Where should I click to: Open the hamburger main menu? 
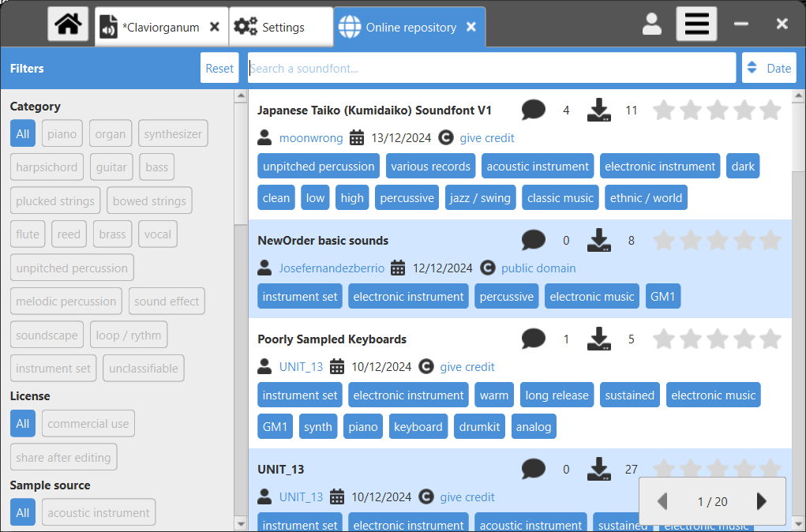tap(696, 24)
